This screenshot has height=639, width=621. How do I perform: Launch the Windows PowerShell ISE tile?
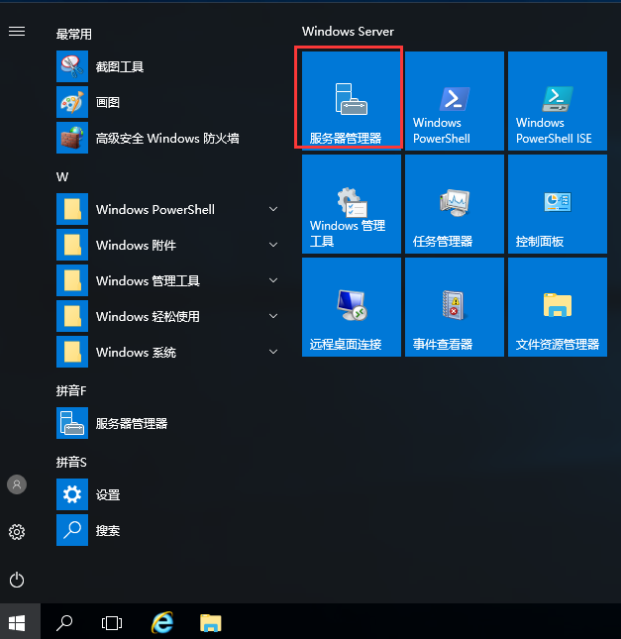[557, 101]
